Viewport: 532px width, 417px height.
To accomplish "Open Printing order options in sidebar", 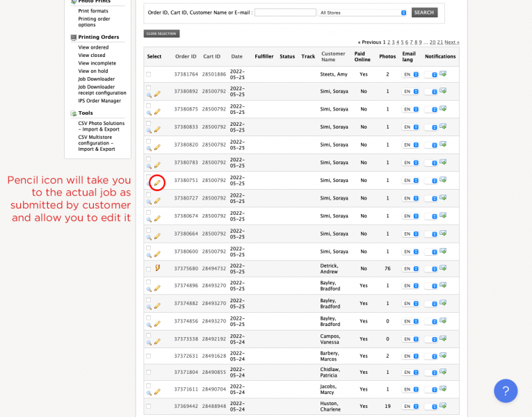I will point(94,22).
